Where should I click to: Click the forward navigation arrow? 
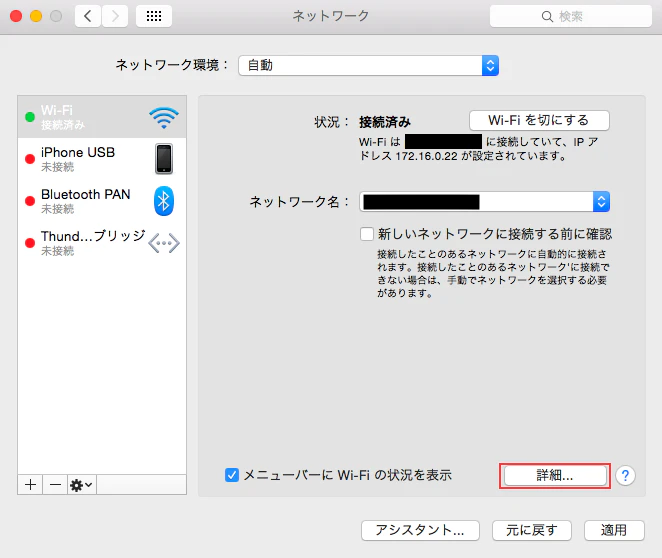115,16
